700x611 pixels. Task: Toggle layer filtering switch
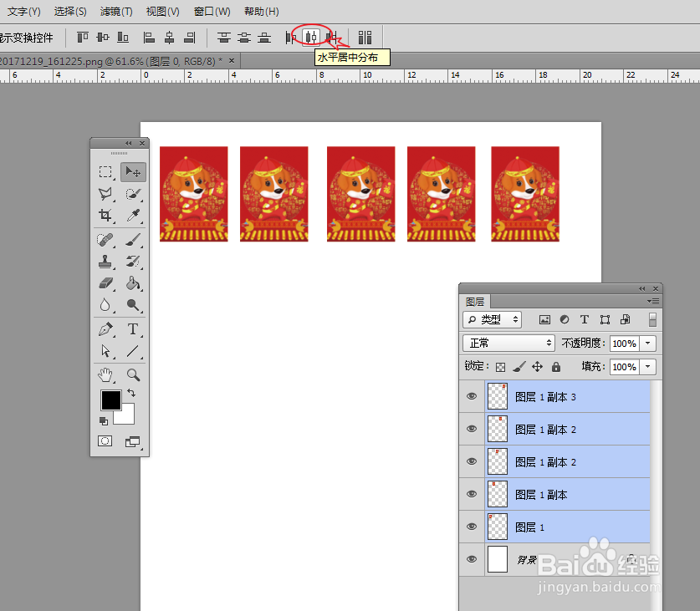652,319
